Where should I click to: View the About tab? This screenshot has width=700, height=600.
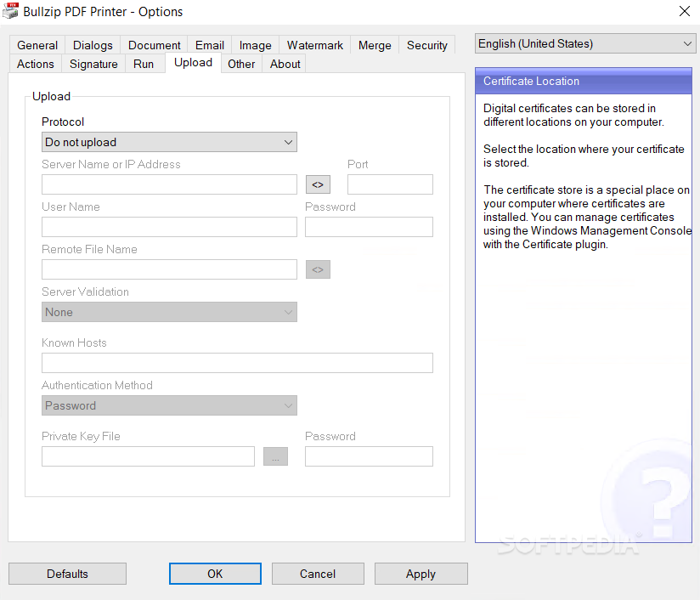coord(285,64)
